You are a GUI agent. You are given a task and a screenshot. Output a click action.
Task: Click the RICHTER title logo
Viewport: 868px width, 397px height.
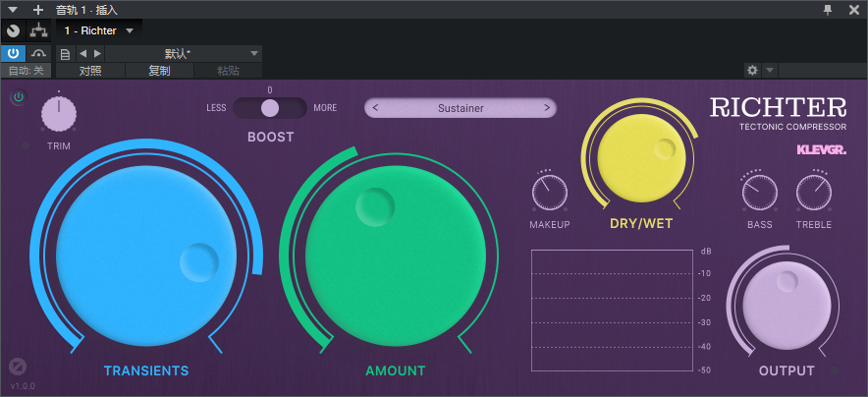click(779, 107)
